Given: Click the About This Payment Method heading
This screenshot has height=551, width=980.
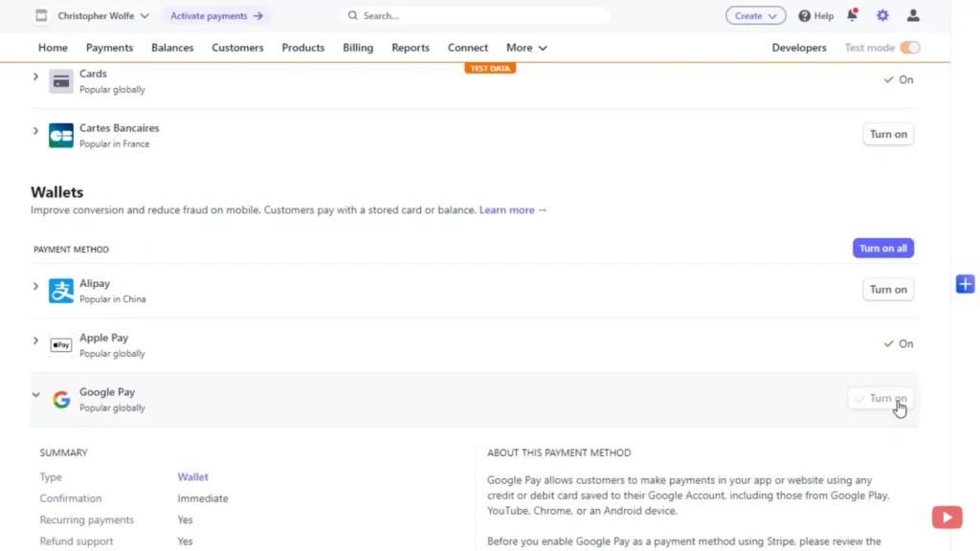Looking at the screenshot, I should pos(559,452).
